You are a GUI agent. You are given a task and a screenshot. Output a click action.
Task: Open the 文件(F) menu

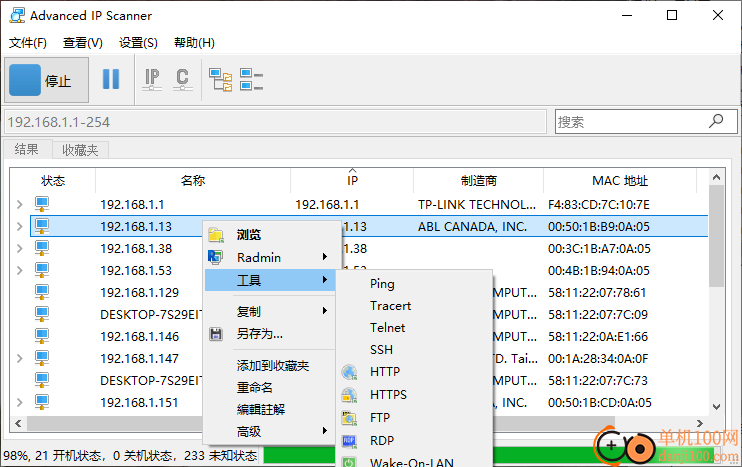pyautogui.click(x=27, y=43)
